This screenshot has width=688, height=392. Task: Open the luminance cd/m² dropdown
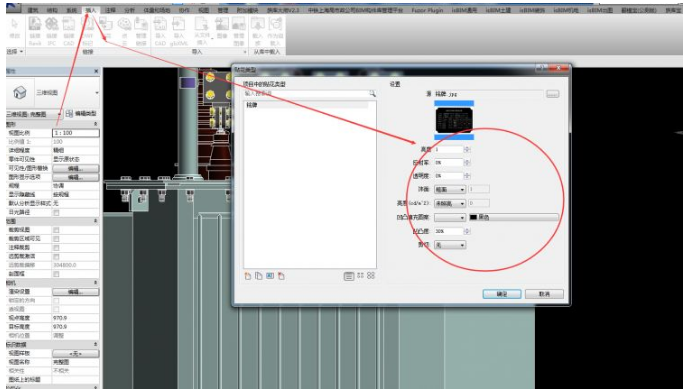(x=450, y=204)
